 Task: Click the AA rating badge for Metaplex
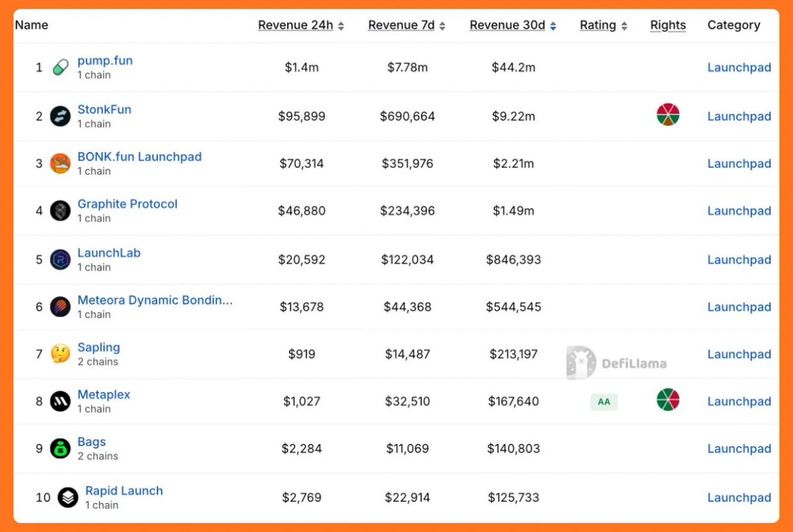604,401
